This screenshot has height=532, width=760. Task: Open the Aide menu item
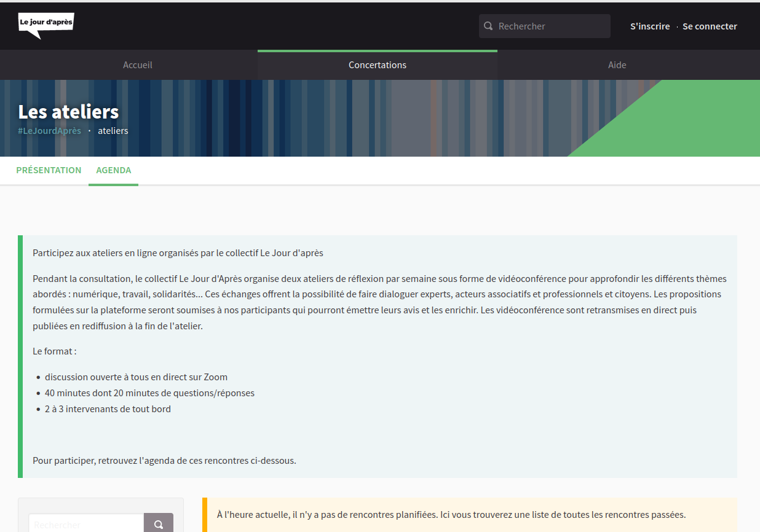coord(617,65)
